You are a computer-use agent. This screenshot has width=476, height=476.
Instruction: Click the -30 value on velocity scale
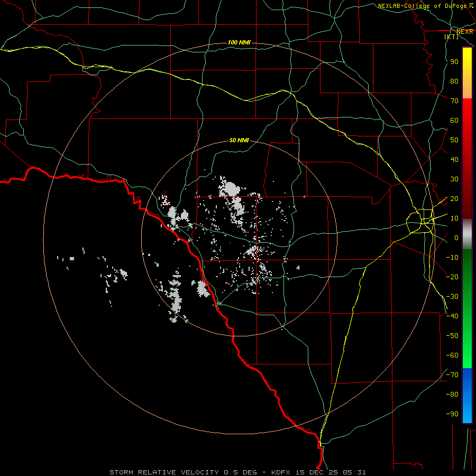[x=452, y=297]
